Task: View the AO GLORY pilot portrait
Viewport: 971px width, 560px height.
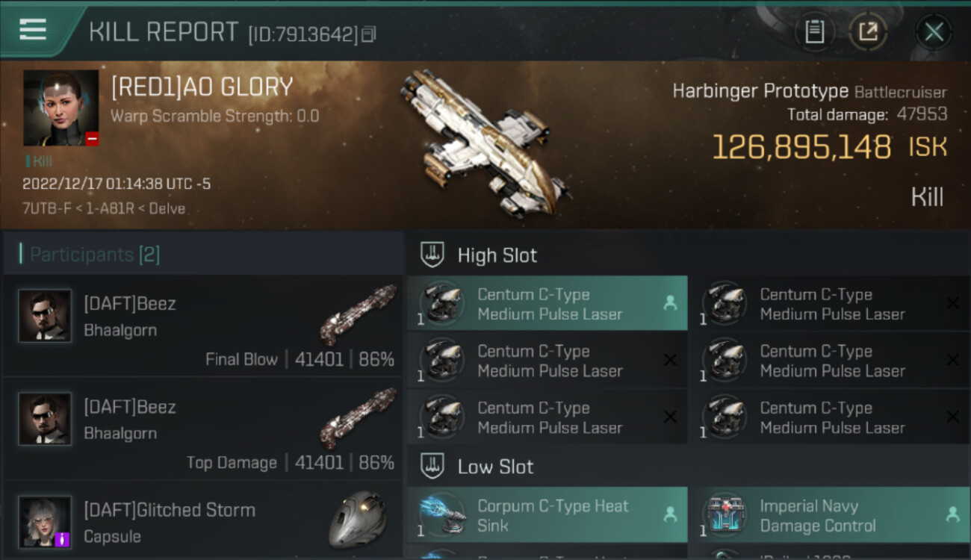Action: pos(61,108)
